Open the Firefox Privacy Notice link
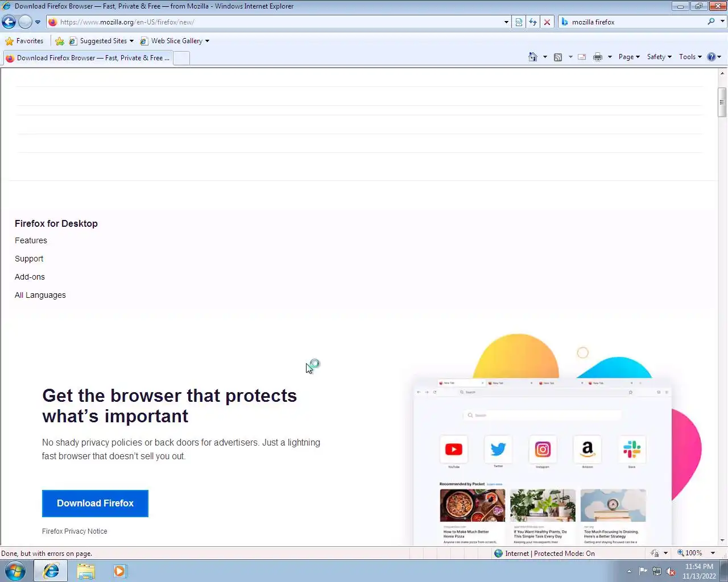Image resolution: width=728 pixels, height=582 pixels. [75, 531]
